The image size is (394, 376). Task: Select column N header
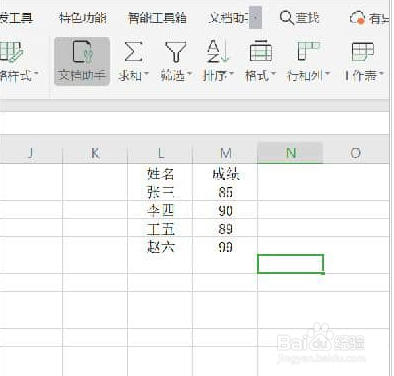[290, 153]
